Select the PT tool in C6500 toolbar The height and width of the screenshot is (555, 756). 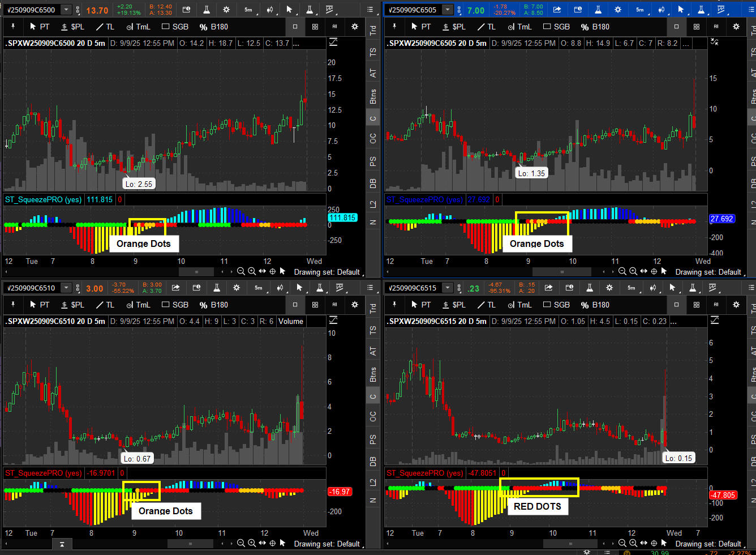pyautogui.click(x=39, y=27)
